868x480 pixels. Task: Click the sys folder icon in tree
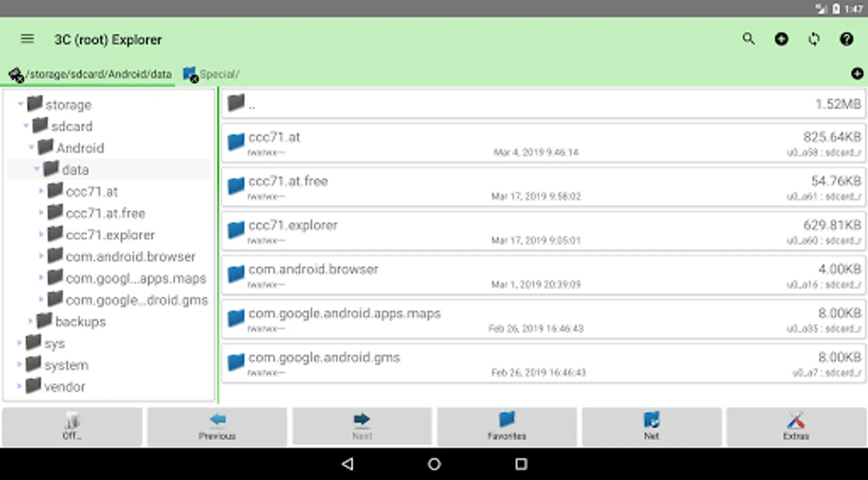[x=34, y=342]
